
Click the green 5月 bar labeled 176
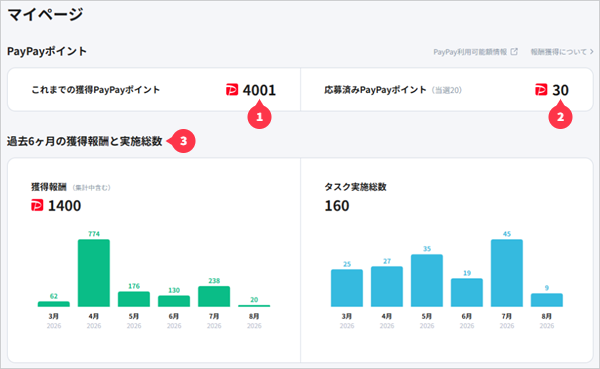pos(134,299)
